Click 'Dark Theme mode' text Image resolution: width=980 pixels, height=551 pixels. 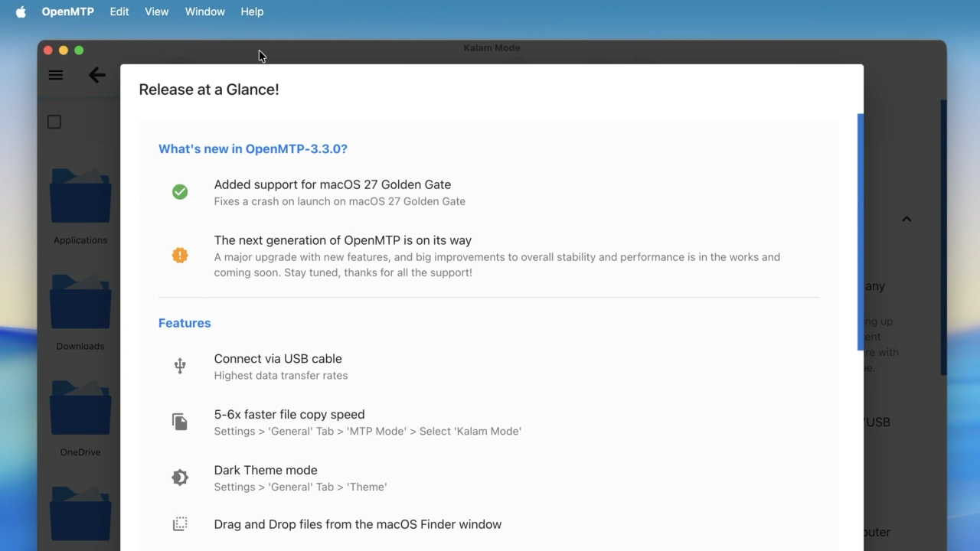pos(266,470)
